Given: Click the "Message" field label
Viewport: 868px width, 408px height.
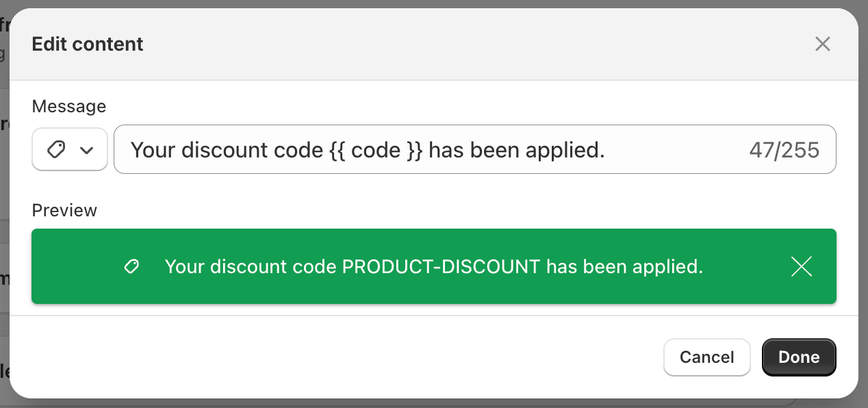Looking at the screenshot, I should [x=69, y=106].
